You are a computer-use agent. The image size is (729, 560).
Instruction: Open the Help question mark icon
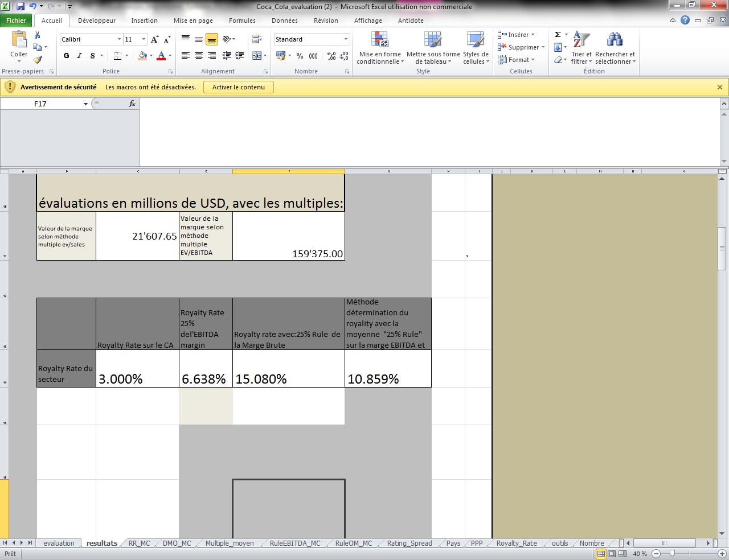685,20
